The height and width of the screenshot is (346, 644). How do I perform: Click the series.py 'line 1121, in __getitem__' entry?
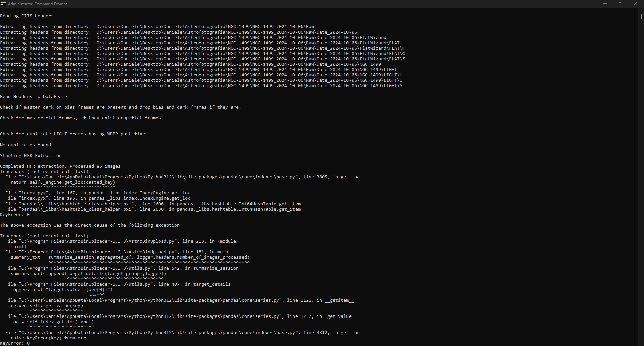(180, 300)
